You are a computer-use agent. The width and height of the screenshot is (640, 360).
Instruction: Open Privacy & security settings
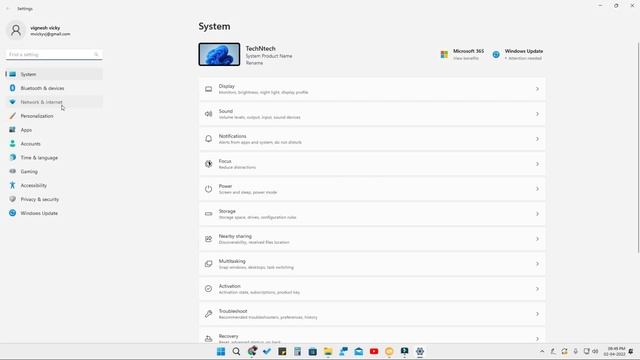coord(54,199)
